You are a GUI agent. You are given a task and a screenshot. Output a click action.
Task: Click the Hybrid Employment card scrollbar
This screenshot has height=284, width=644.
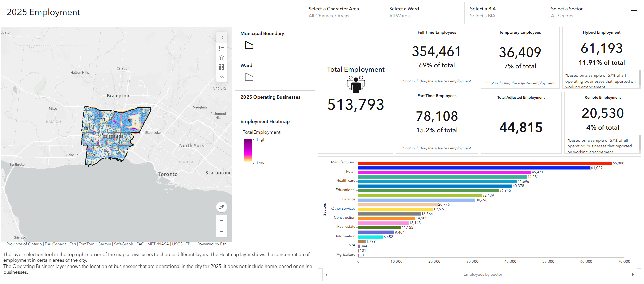(640, 77)
